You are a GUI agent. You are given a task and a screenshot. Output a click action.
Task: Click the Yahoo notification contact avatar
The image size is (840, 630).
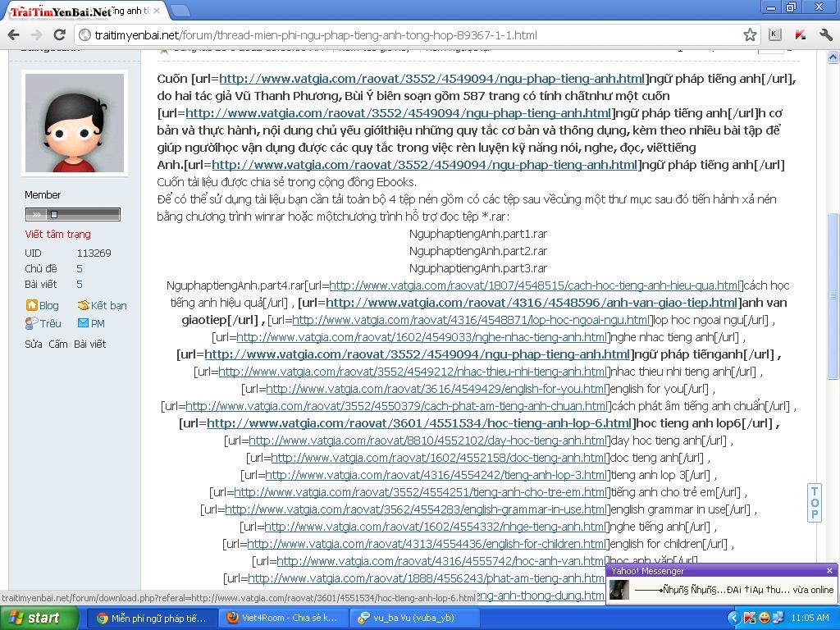click(619, 590)
